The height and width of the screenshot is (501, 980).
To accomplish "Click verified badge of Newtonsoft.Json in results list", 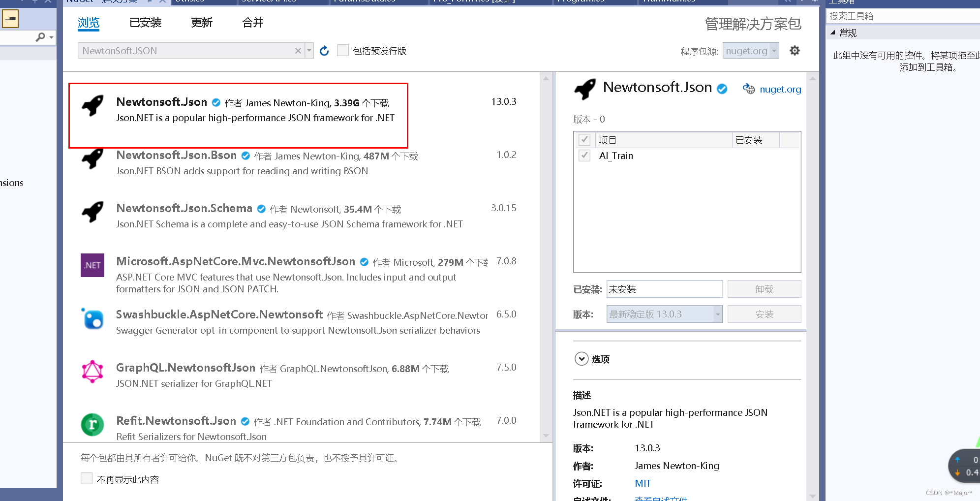I will click(216, 102).
